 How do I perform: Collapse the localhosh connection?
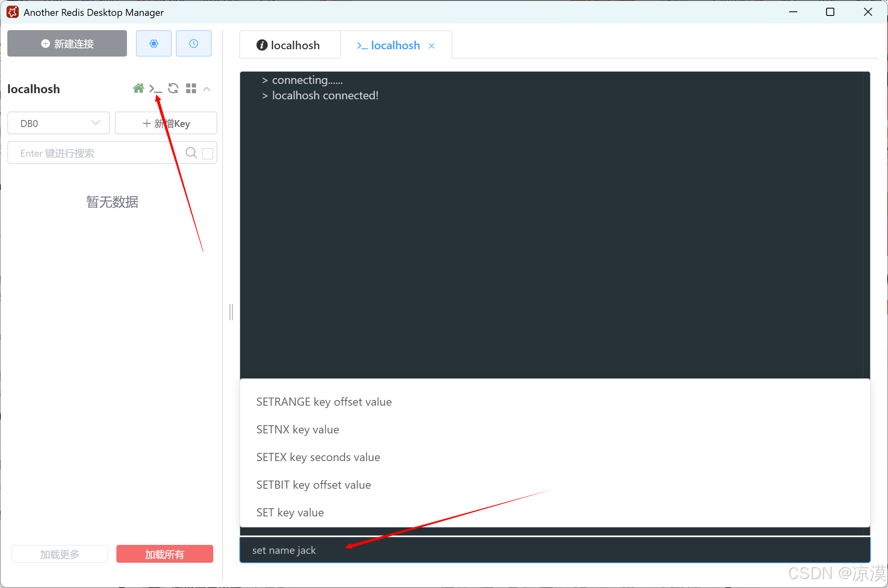coord(207,89)
